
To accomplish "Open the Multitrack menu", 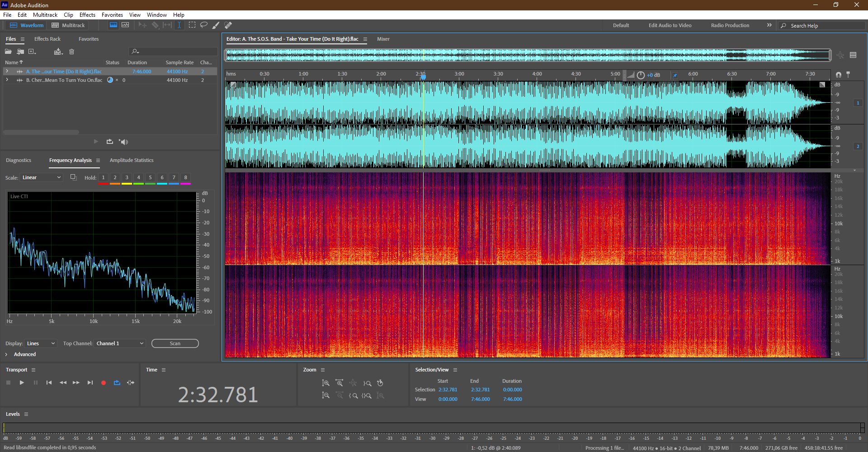I will pos(45,15).
